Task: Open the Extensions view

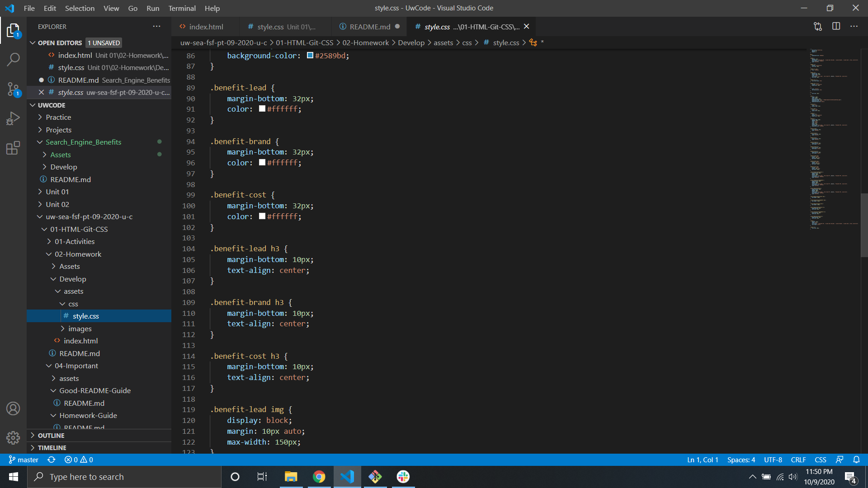Action: click(14, 148)
